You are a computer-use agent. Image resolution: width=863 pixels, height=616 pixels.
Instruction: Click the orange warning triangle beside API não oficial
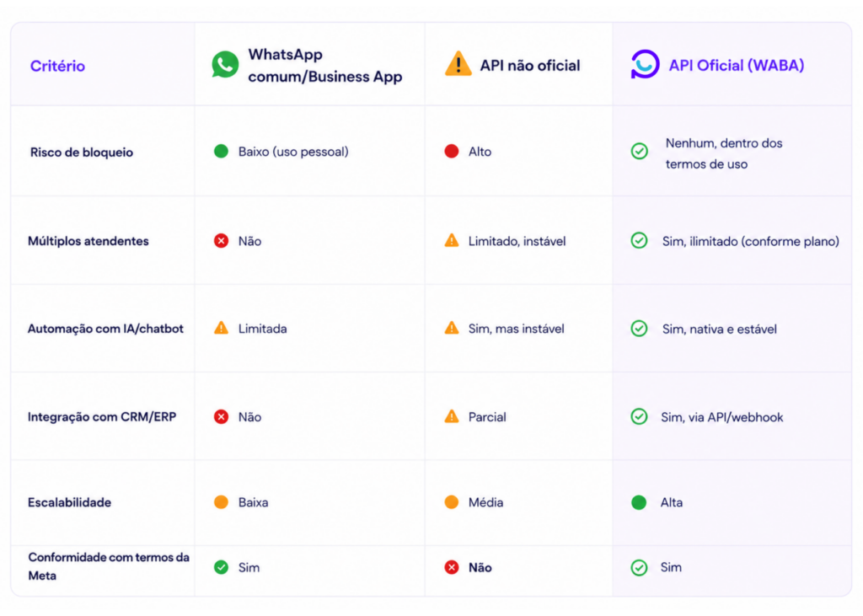pos(458,63)
